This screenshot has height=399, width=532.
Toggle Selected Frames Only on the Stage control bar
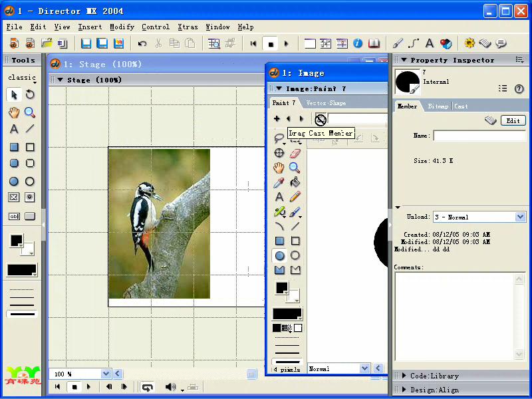click(x=193, y=387)
